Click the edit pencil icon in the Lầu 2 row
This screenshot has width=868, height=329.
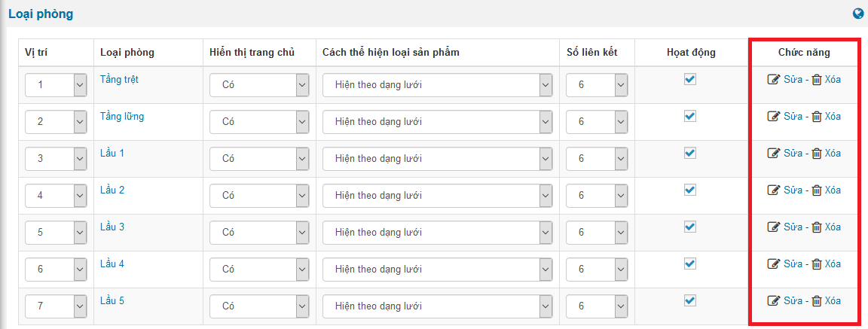coord(773,190)
